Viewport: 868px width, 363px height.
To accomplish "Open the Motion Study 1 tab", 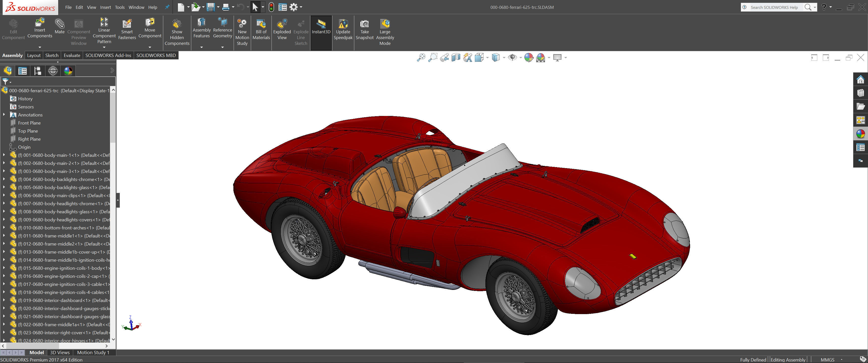I will [93, 352].
